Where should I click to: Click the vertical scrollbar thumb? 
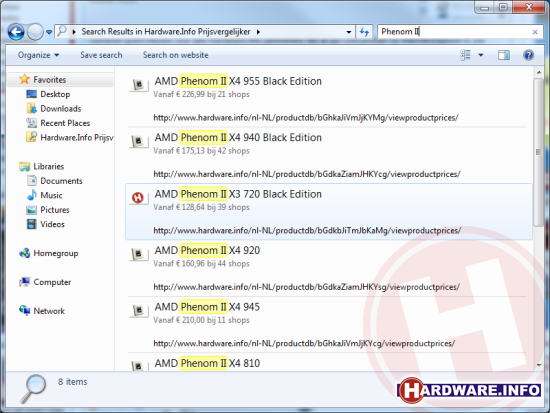(x=538, y=152)
